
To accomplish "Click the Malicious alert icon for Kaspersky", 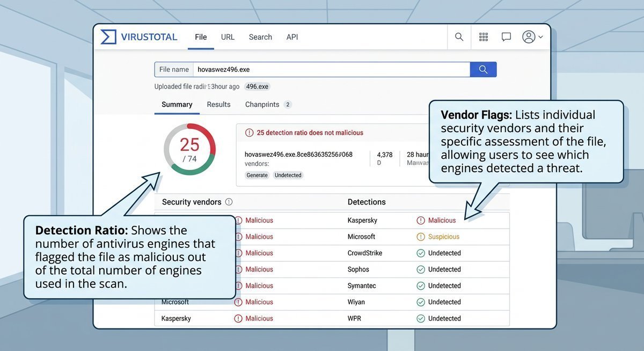I will (421, 221).
